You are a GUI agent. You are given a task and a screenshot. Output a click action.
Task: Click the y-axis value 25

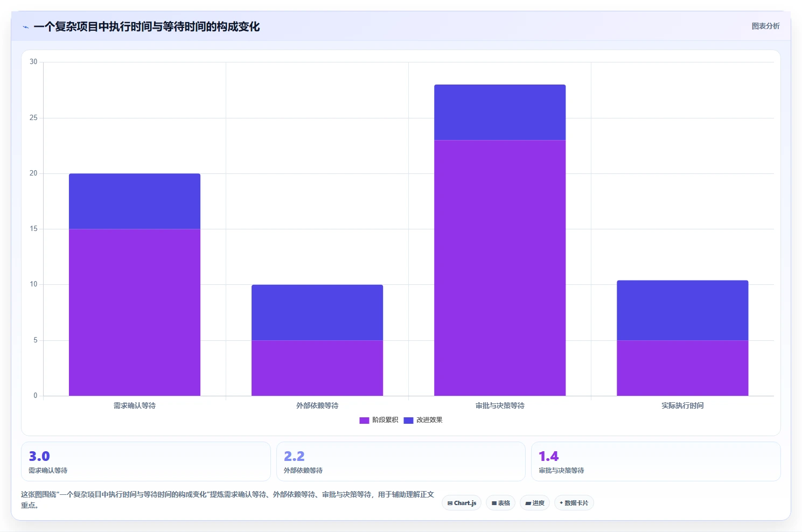[33, 118]
